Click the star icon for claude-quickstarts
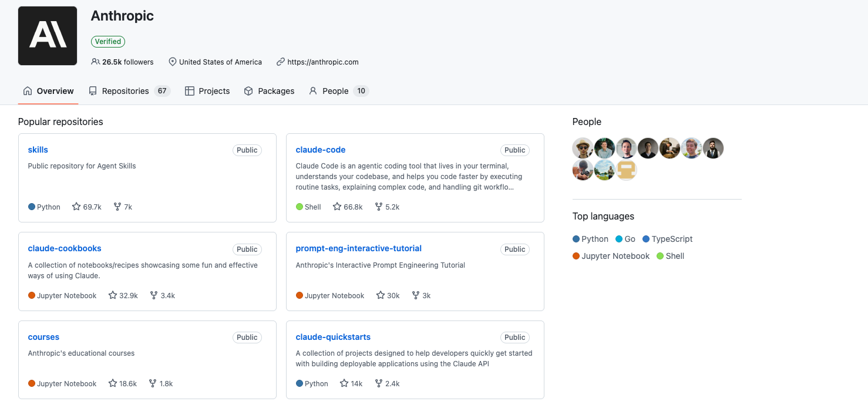 coord(344,383)
